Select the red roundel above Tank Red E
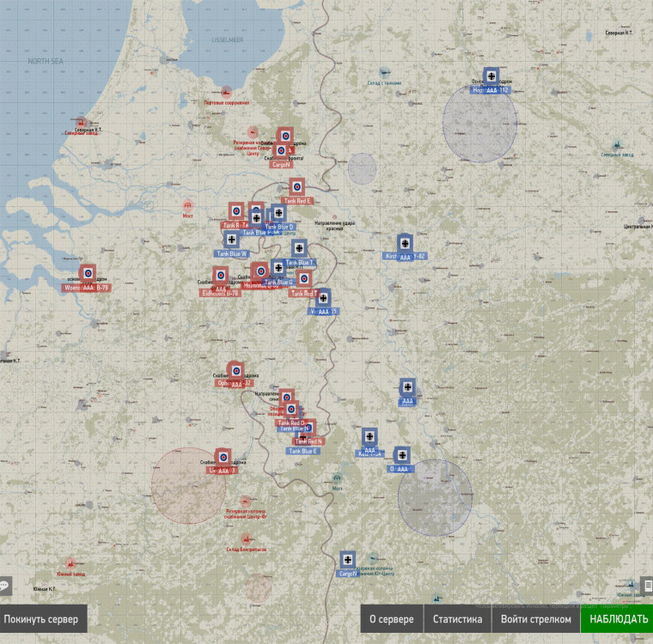 click(297, 186)
